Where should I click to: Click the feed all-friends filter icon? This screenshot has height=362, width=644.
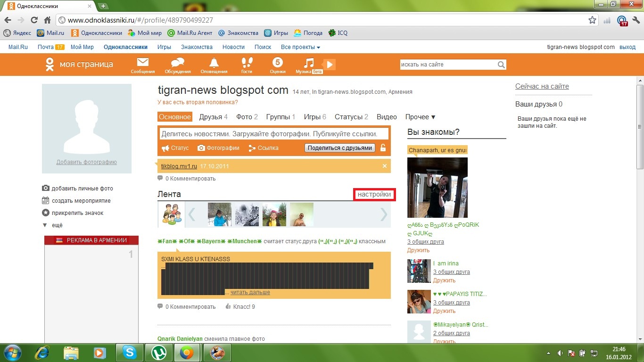[171, 214]
